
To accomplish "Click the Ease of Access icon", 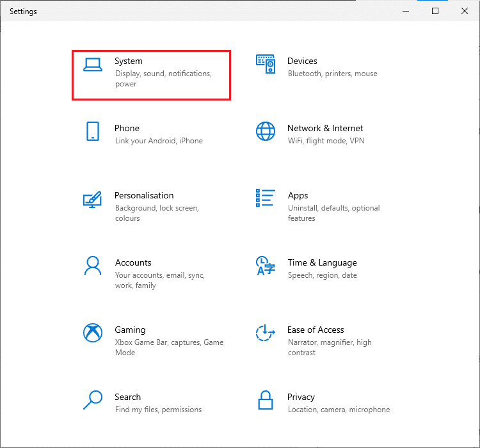I will [x=266, y=333].
